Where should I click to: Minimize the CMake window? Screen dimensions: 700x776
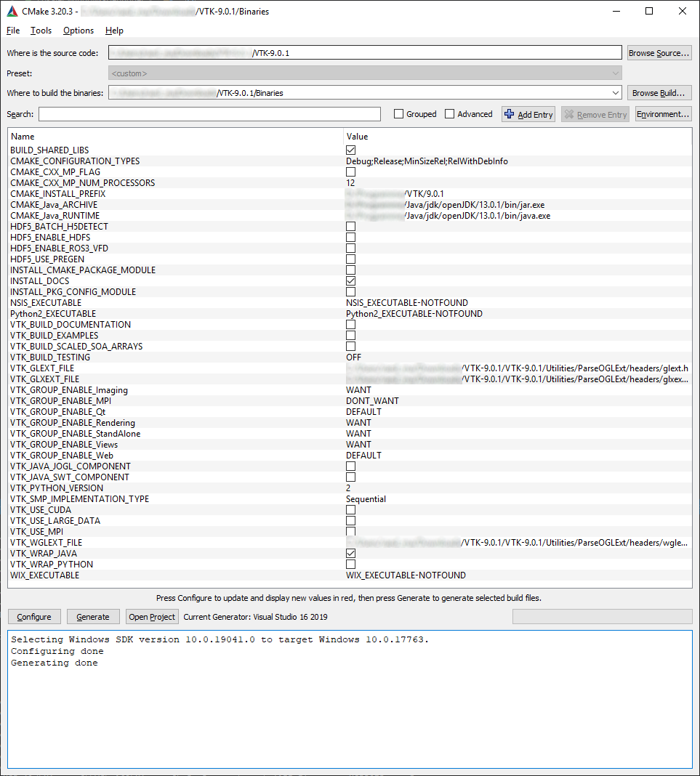tap(616, 11)
